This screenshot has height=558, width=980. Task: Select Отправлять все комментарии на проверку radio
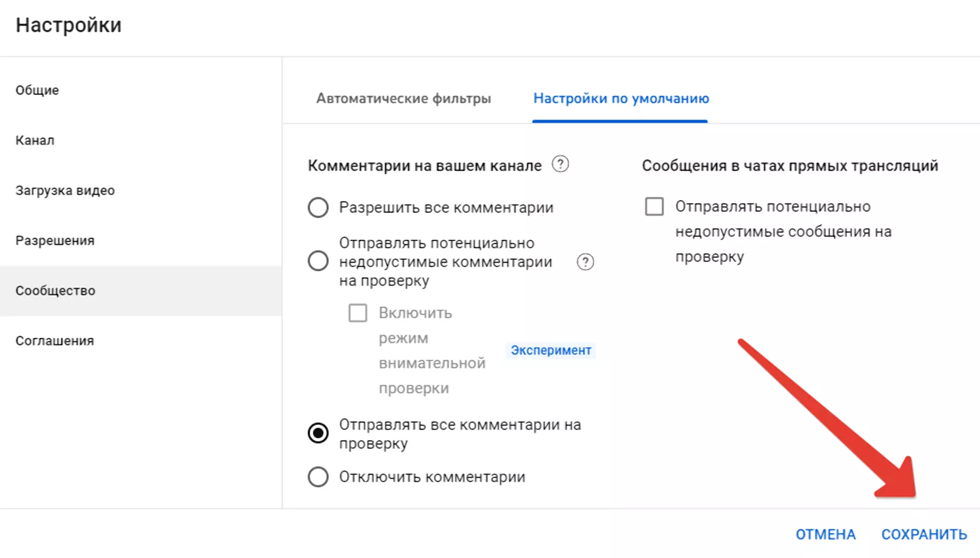(x=318, y=433)
